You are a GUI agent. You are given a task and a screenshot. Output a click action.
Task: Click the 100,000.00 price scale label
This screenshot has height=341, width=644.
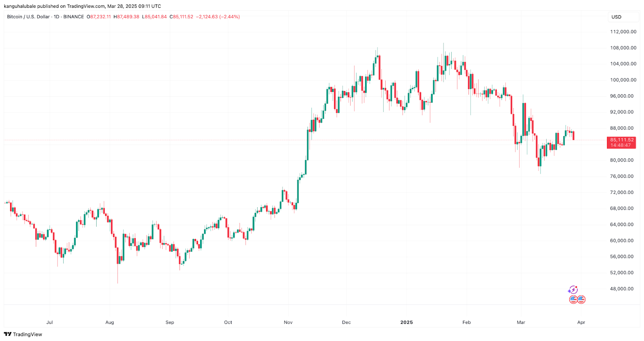coord(623,80)
